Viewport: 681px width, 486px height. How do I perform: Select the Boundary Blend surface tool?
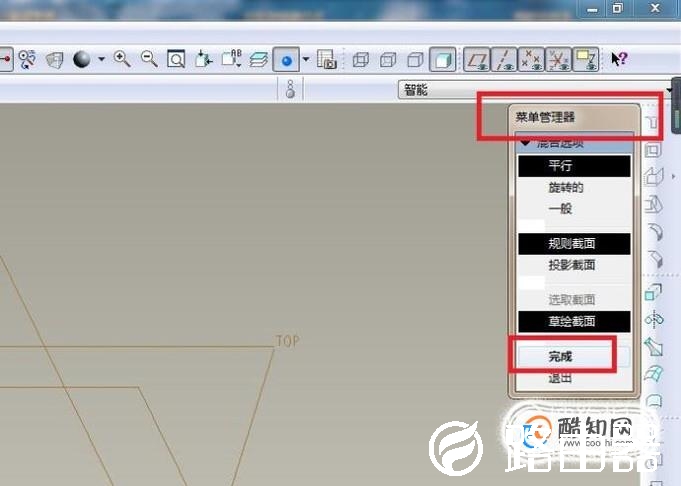pyautogui.click(x=654, y=374)
